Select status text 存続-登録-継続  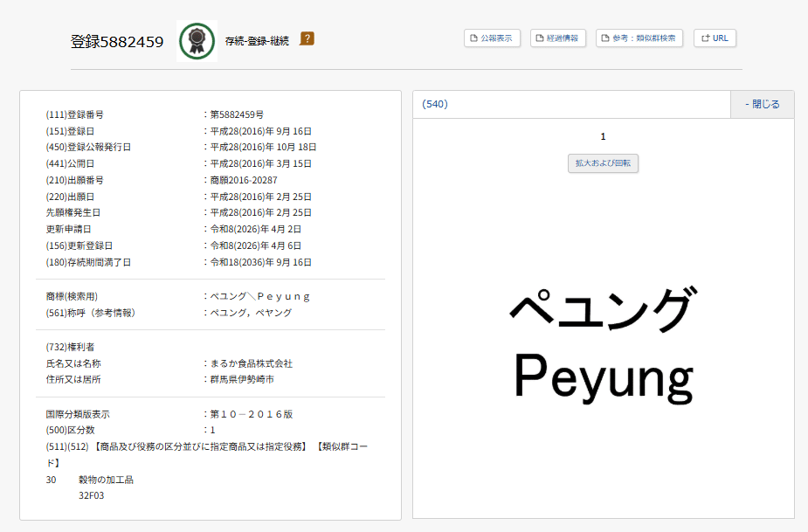pyautogui.click(x=257, y=41)
